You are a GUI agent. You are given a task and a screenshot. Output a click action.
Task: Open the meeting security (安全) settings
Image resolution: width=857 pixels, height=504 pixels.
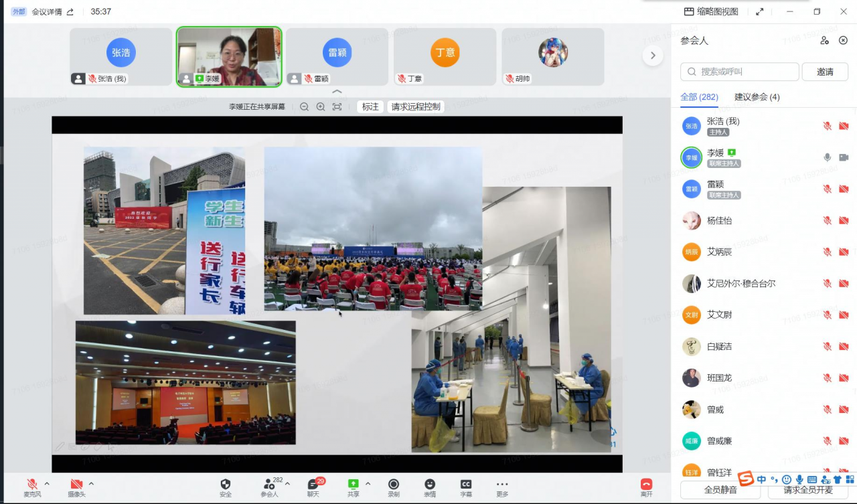(225, 483)
